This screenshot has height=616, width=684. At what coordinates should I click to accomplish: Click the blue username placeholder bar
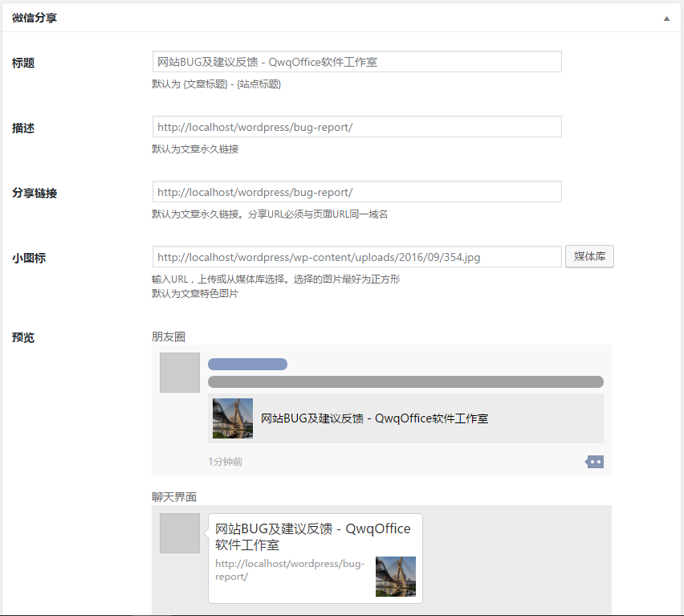pyautogui.click(x=247, y=364)
